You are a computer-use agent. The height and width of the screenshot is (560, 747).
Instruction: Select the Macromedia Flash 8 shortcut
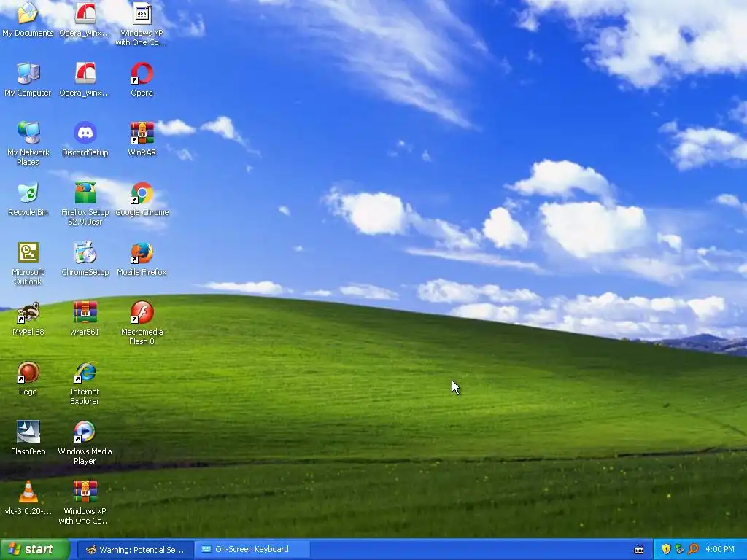pyautogui.click(x=142, y=313)
